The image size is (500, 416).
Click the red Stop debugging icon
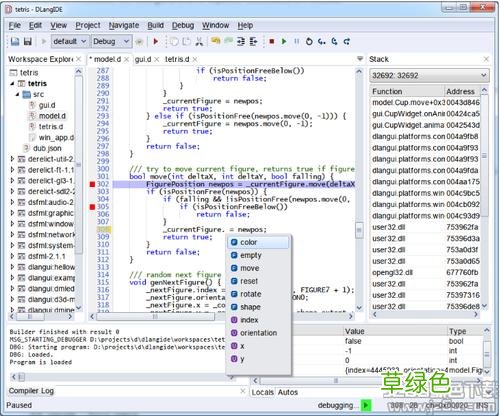click(272, 41)
